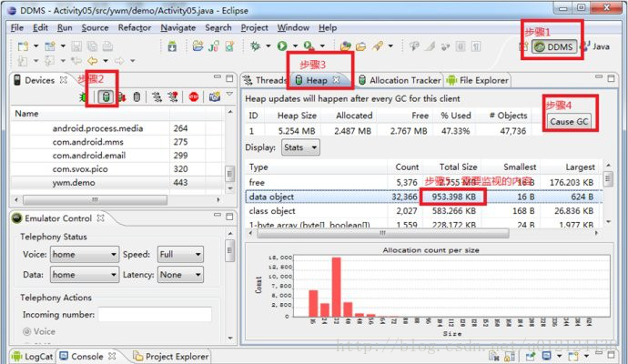This screenshot has height=364, width=628.
Task: Select the ywm.demo process row
Action: pyautogui.click(x=116, y=183)
